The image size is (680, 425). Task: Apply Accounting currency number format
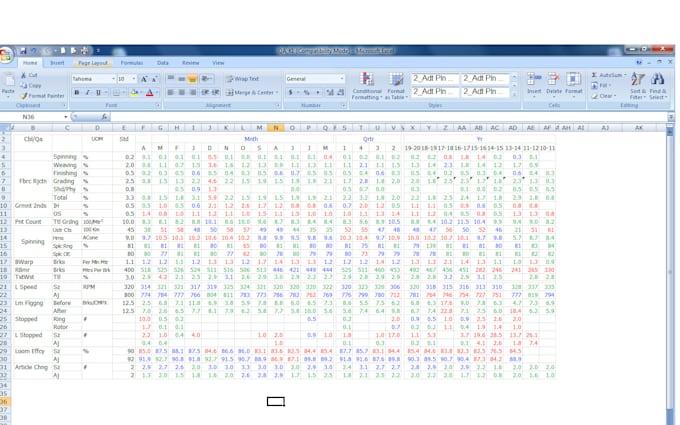click(x=289, y=92)
